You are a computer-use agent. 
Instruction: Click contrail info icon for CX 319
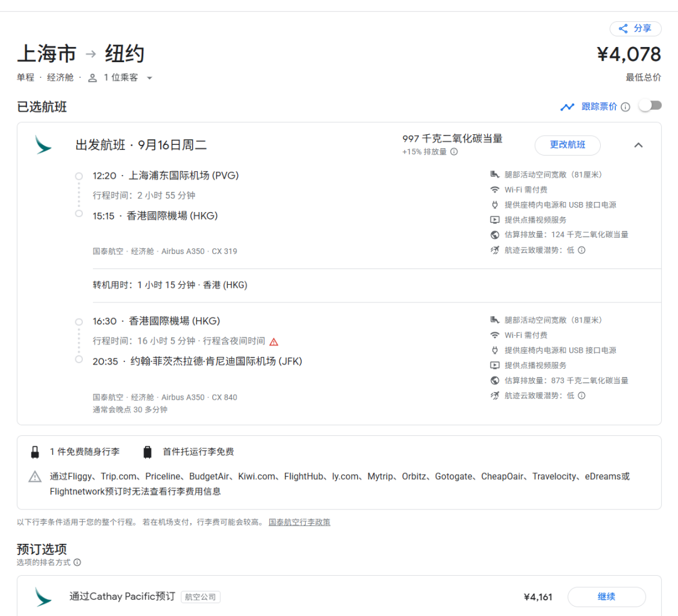tap(581, 250)
